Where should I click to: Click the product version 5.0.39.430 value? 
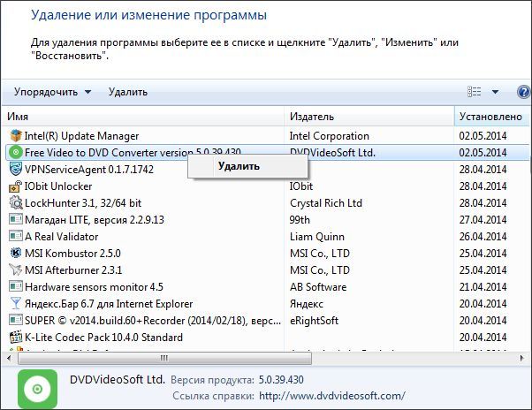(281, 379)
